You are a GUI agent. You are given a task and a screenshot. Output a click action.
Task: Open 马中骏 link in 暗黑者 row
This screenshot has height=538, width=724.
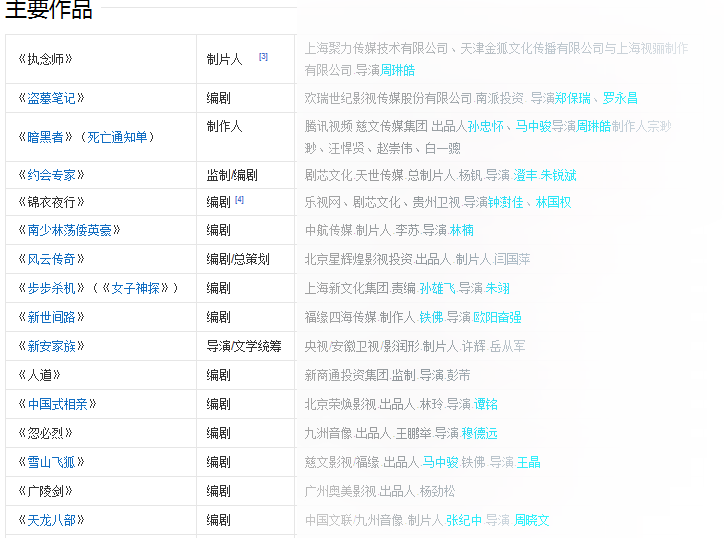click(533, 126)
